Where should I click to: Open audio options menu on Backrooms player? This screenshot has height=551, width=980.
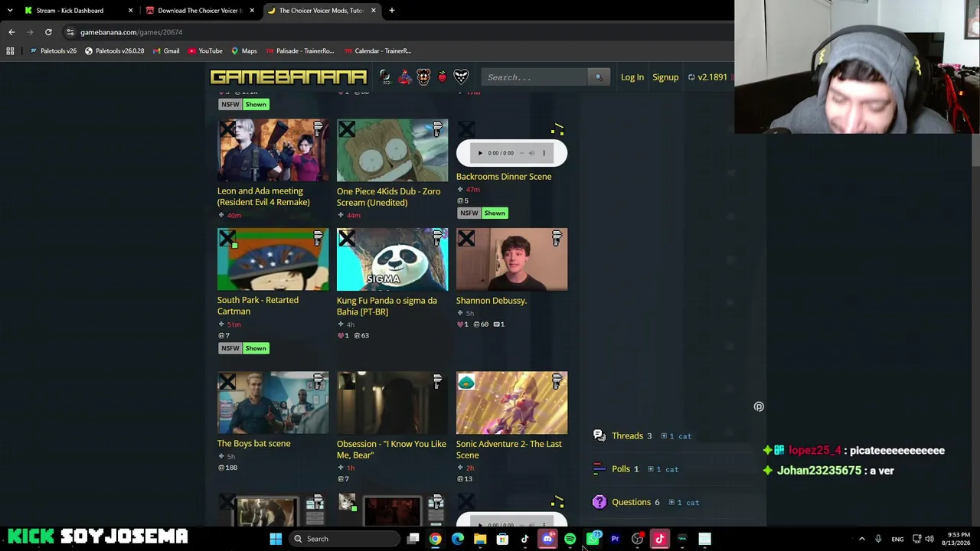[544, 153]
